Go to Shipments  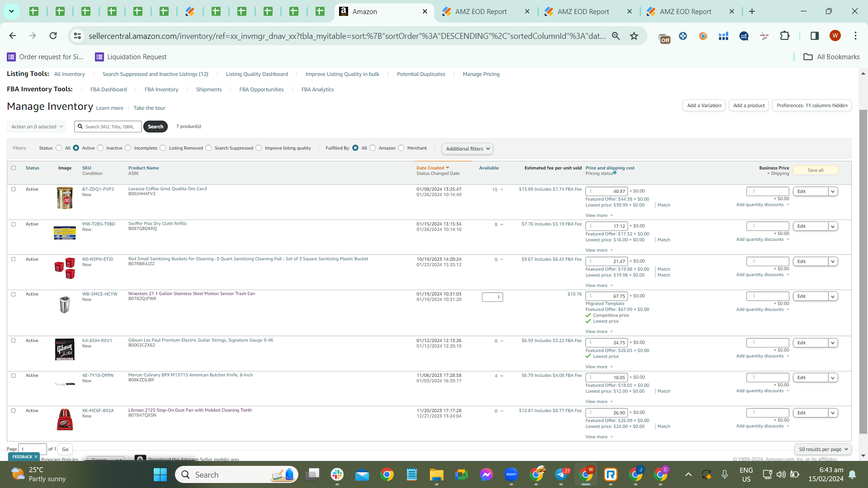click(x=209, y=89)
